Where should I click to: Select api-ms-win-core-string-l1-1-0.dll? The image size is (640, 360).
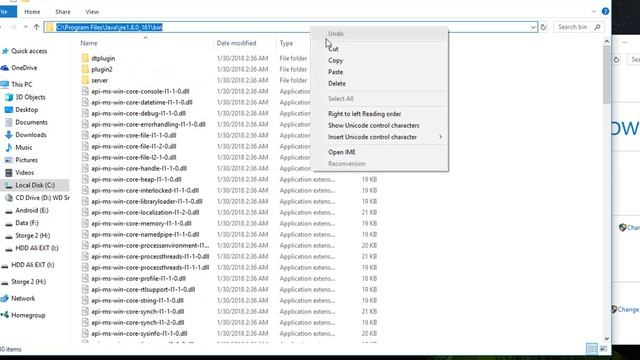coord(137,301)
